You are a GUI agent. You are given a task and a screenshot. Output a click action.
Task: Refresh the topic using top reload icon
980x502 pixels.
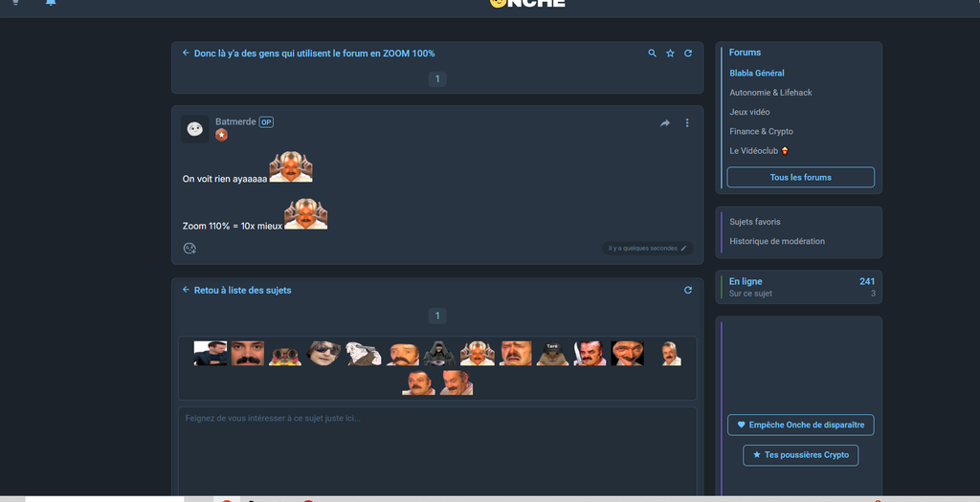(x=688, y=54)
